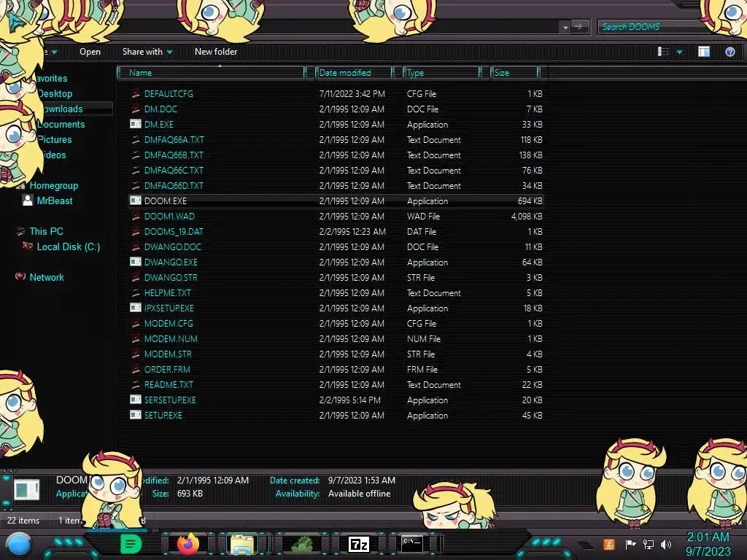747x560 pixels.
Task: Select the HELPME.TXT file name
Action: [x=167, y=293]
